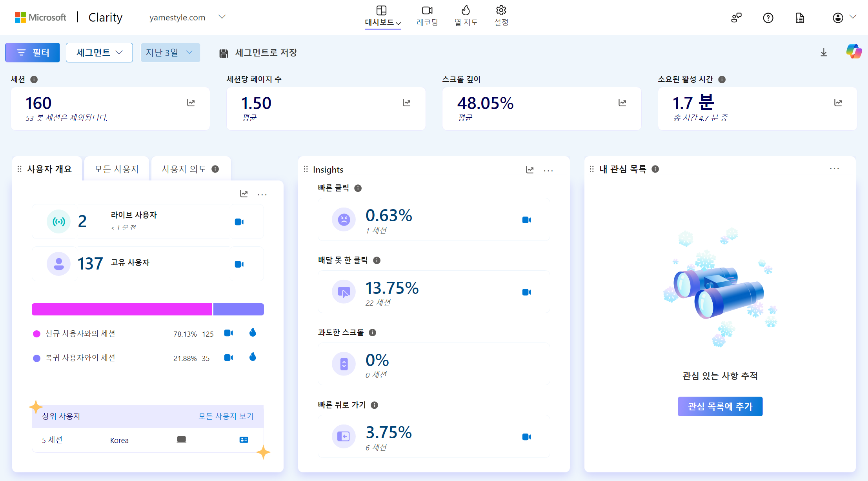Open recordings for dead clicks metric
Screen dimensions: 868x481
click(x=526, y=292)
